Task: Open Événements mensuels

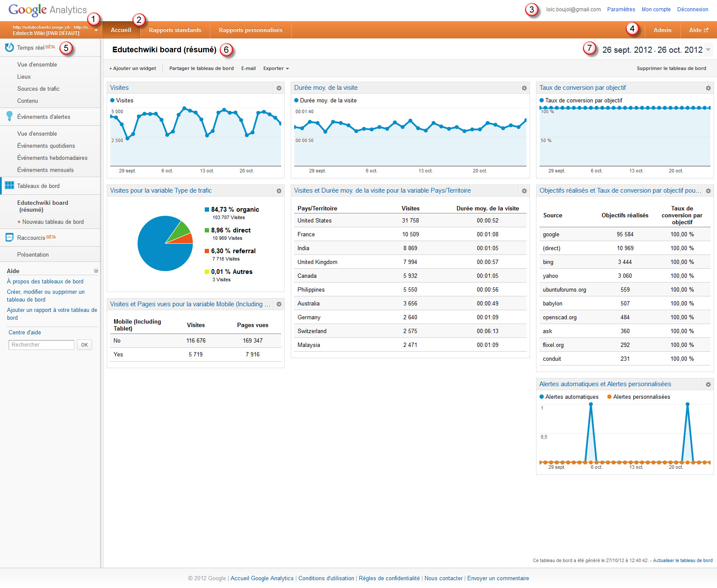Action: tap(45, 170)
